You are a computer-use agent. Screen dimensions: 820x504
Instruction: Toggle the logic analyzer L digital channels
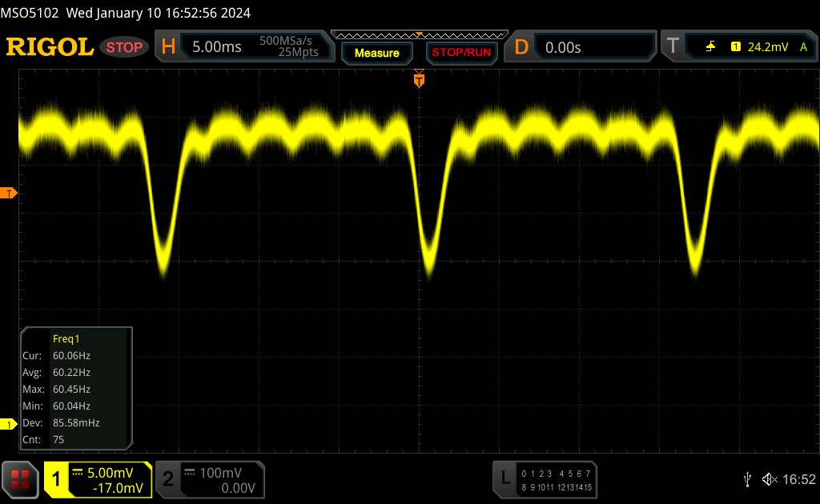(x=545, y=478)
